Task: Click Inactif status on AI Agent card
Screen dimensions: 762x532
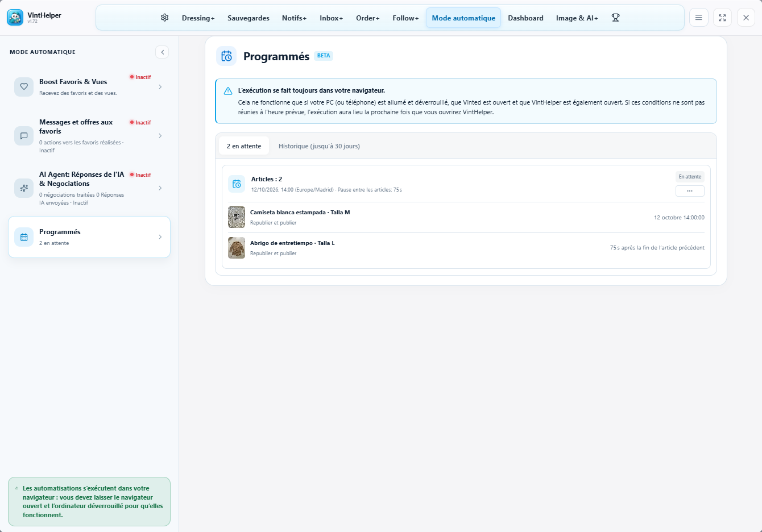Action: pos(140,175)
